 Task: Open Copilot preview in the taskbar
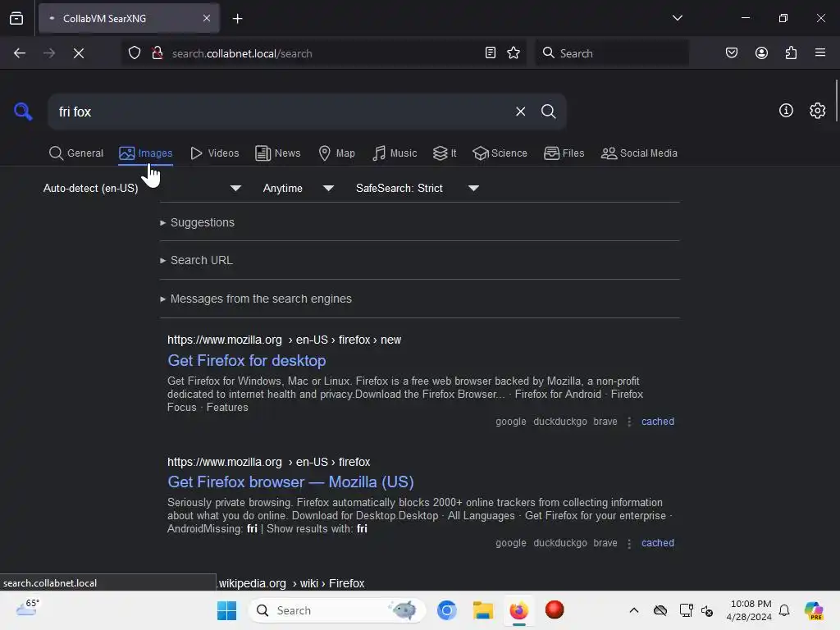[814, 610]
